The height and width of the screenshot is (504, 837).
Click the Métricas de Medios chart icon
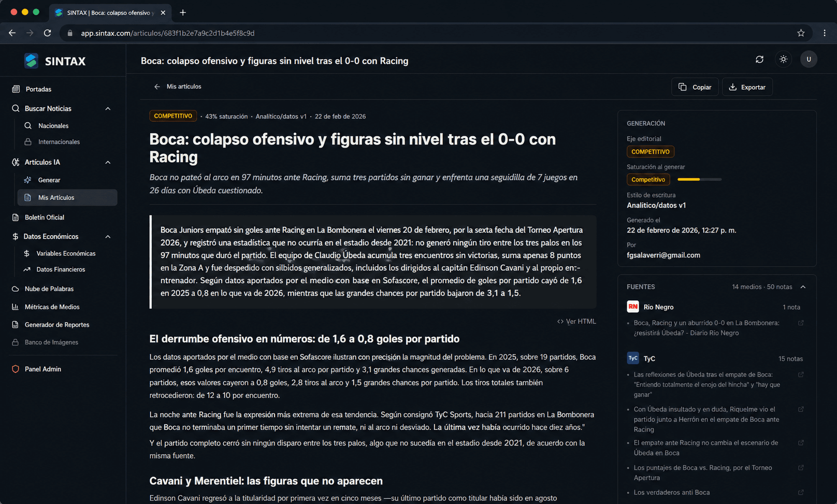[x=16, y=307]
